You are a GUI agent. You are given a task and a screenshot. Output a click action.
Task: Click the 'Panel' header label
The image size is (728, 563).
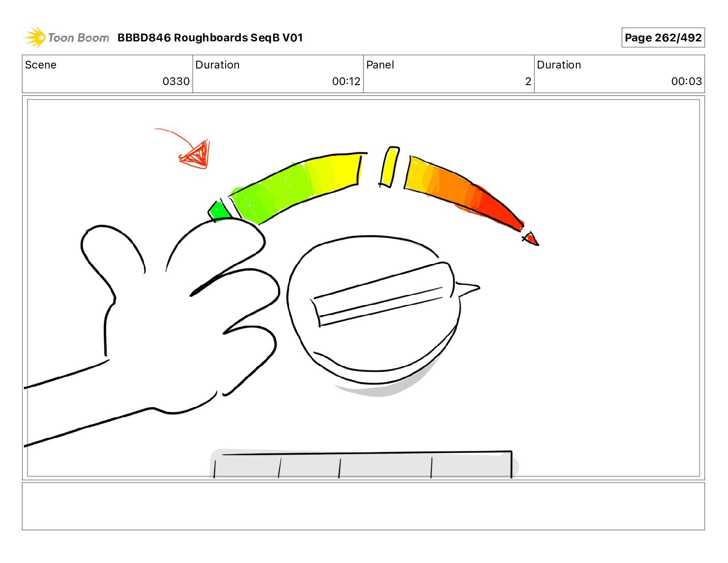(380, 65)
